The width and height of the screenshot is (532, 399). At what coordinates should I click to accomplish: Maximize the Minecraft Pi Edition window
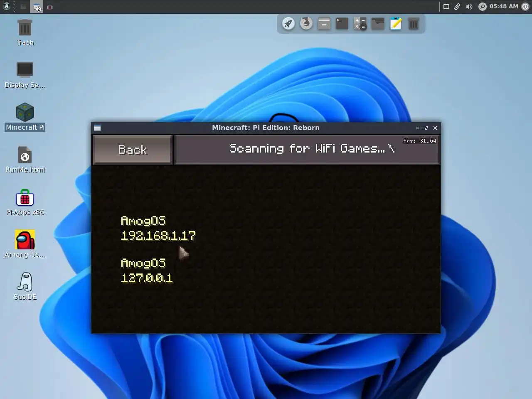pyautogui.click(x=426, y=128)
